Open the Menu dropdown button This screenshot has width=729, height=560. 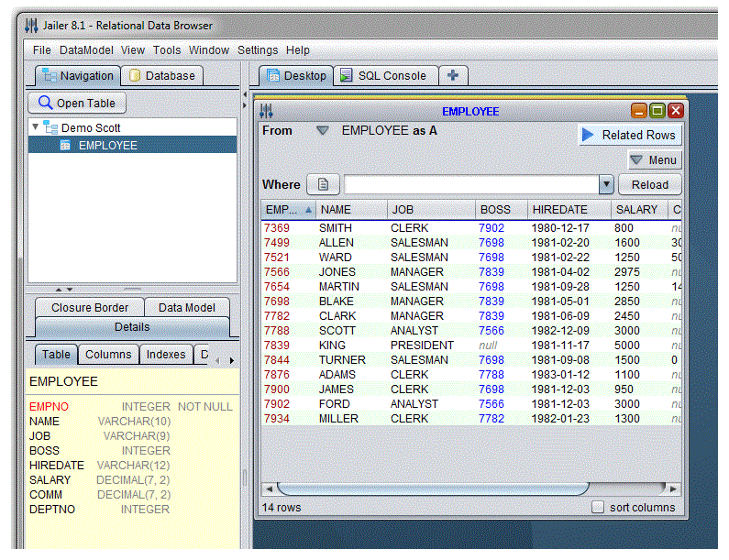click(x=654, y=159)
